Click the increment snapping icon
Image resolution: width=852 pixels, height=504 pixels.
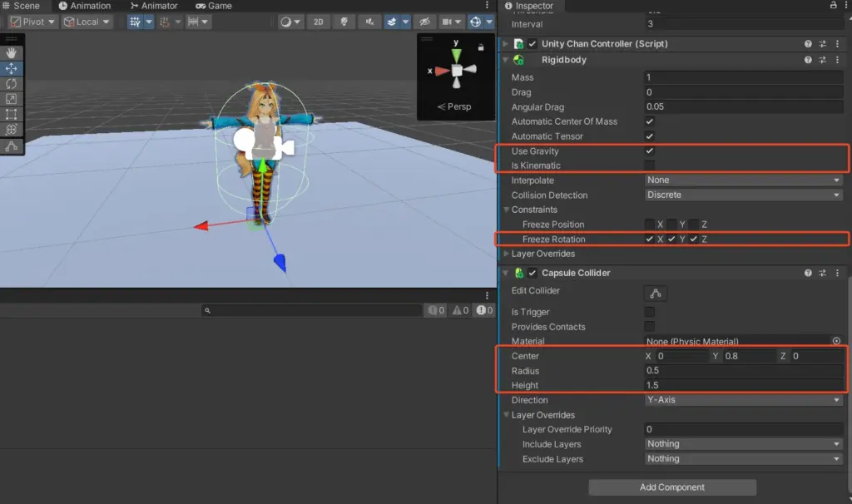[193, 22]
